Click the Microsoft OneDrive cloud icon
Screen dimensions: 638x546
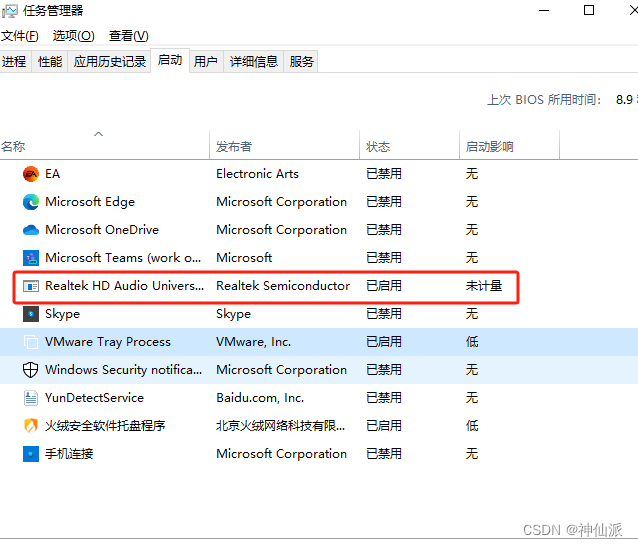point(31,230)
